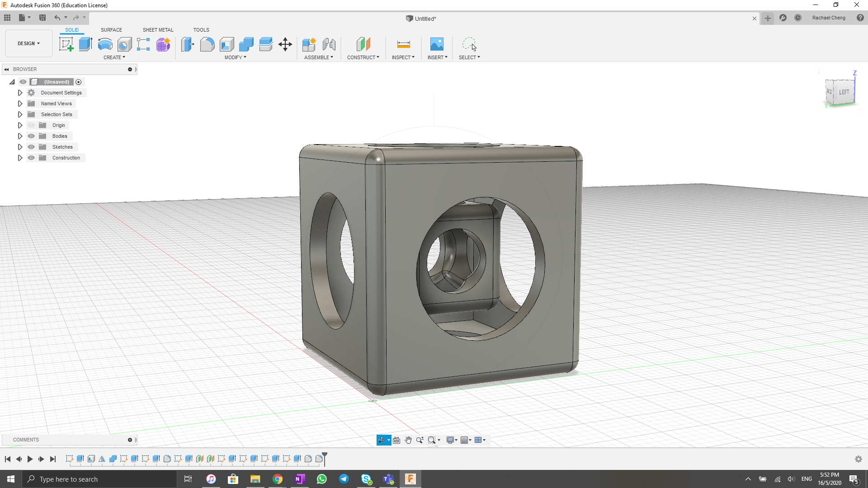Select the Revolve tool

[x=105, y=44]
